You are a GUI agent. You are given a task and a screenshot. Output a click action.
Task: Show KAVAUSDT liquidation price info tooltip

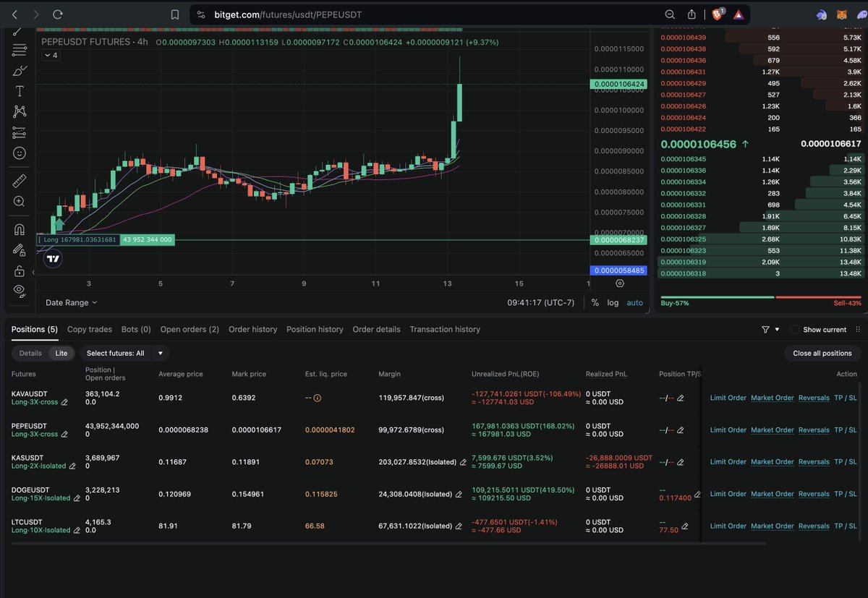click(317, 398)
